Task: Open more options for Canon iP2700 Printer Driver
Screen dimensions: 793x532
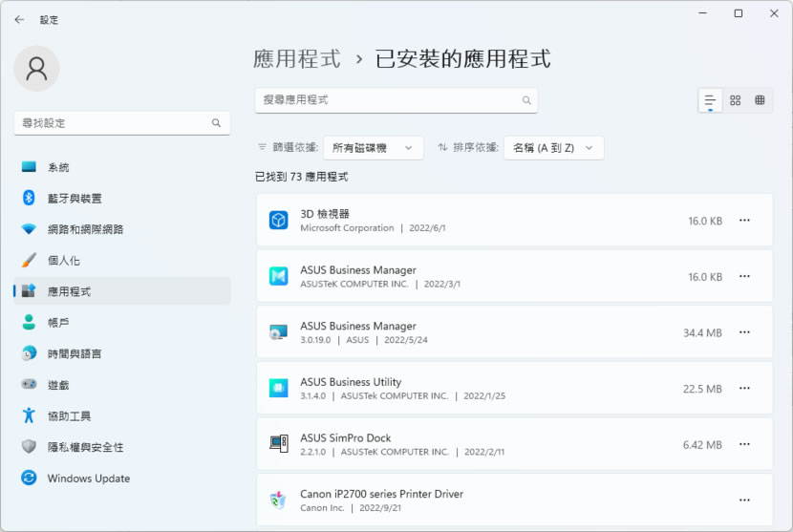Action: pyautogui.click(x=744, y=500)
